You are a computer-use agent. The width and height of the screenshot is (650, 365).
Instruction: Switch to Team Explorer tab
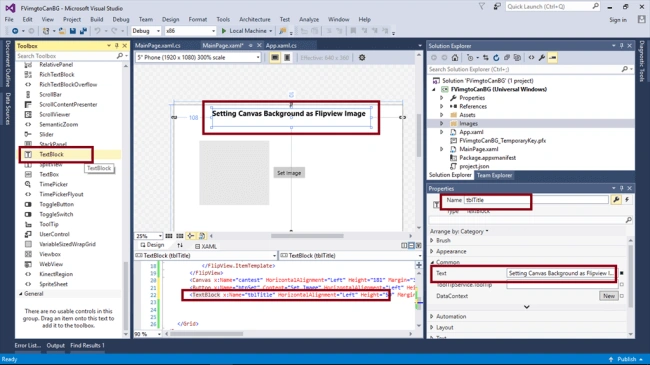(x=494, y=175)
